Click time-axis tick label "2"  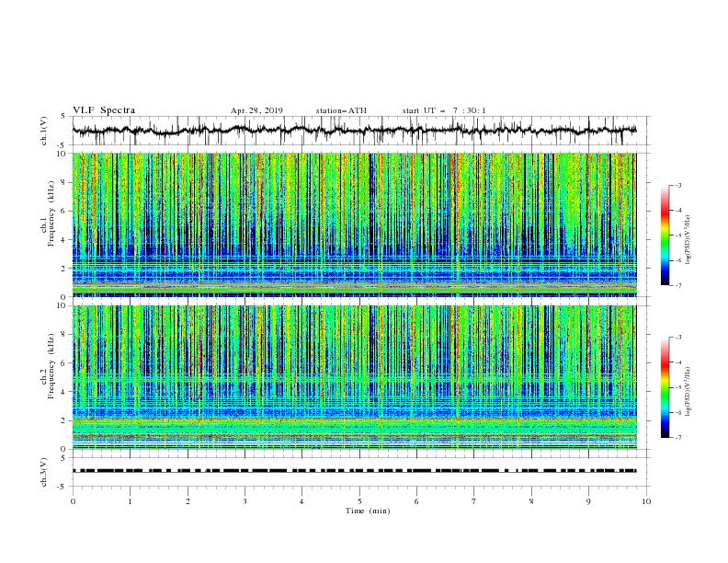click(x=188, y=501)
